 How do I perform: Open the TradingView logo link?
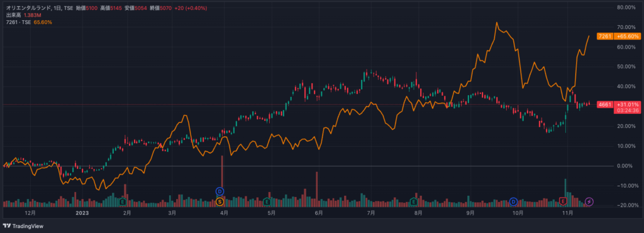(x=23, y=226)
